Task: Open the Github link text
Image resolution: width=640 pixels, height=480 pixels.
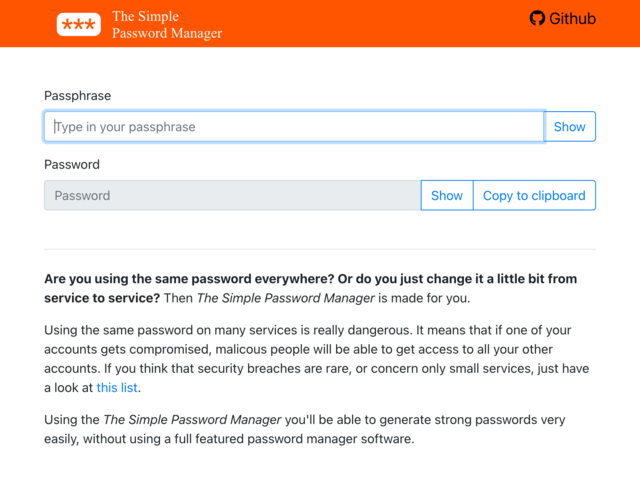Action: click(572, 18)
